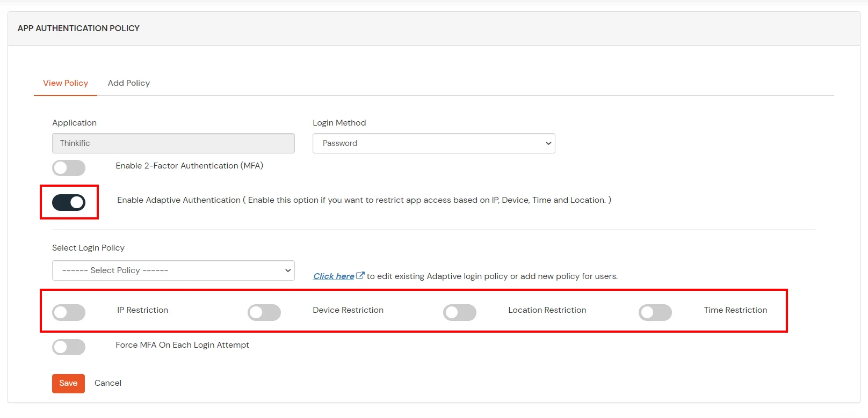
Task: Click the Select Login Policy label
Action: pos(88,248)
